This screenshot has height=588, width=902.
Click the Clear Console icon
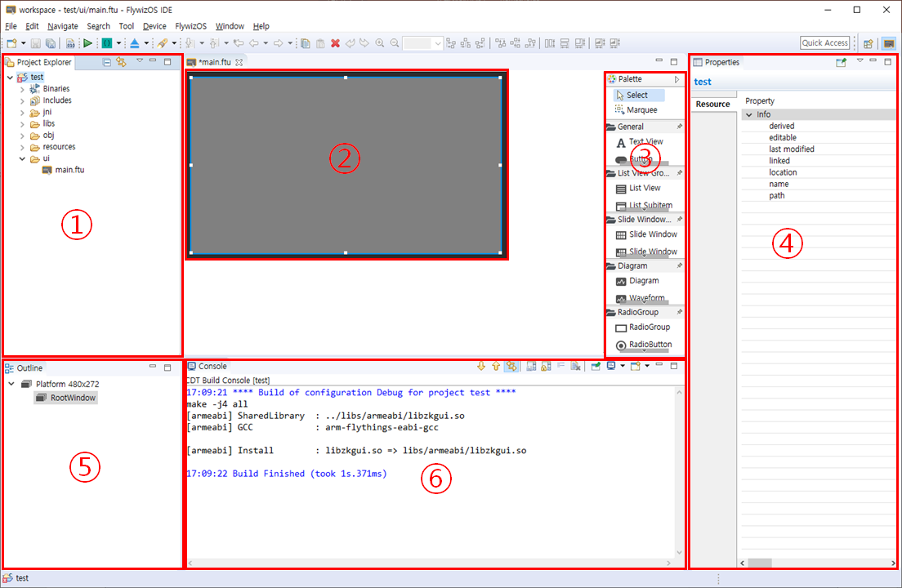[x=575, y=366]
